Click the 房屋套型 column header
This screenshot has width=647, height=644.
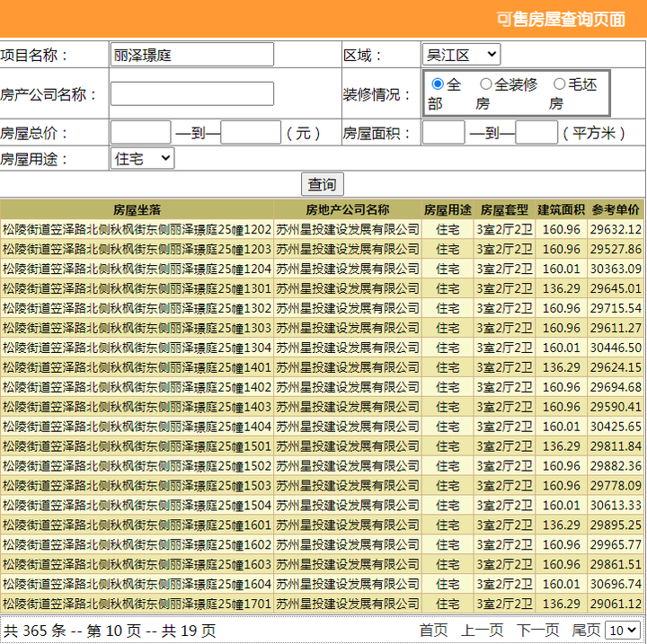click(504, 209)
